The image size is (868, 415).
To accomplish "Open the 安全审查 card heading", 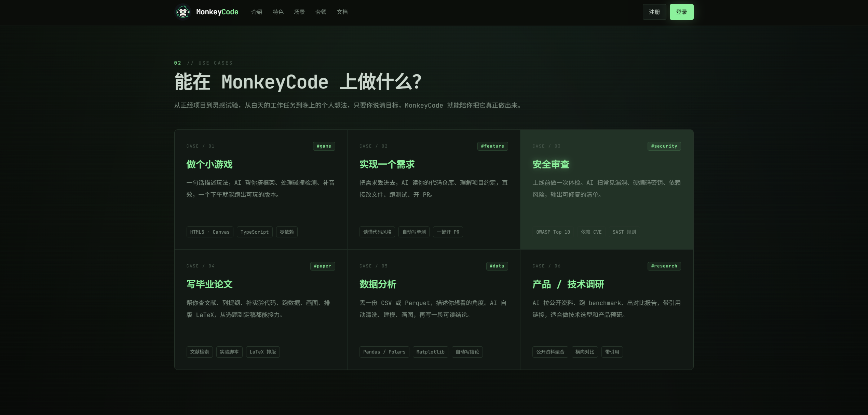I will pos(551,164).
